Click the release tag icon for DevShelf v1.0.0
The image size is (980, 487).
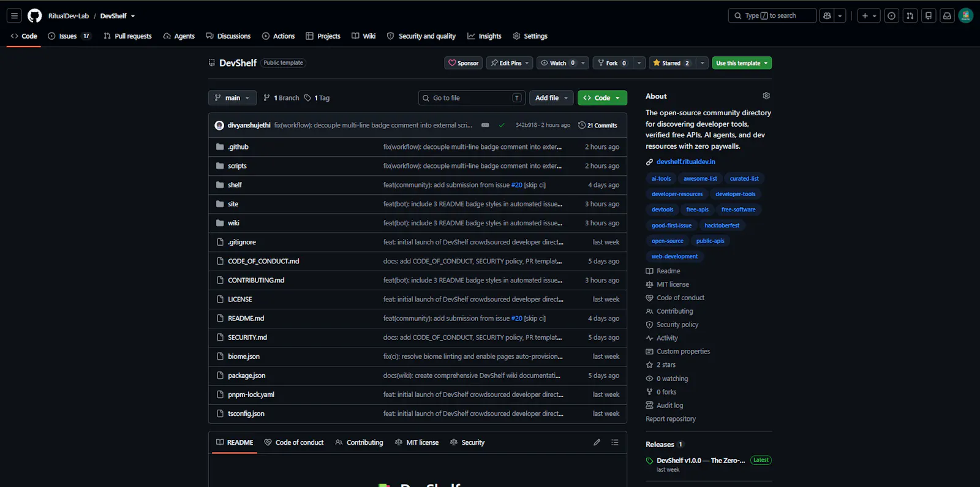coord(650,461)
